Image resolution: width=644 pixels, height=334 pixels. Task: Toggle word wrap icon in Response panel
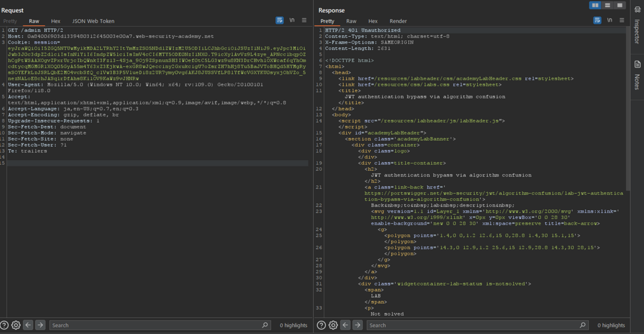coord(597,20)
